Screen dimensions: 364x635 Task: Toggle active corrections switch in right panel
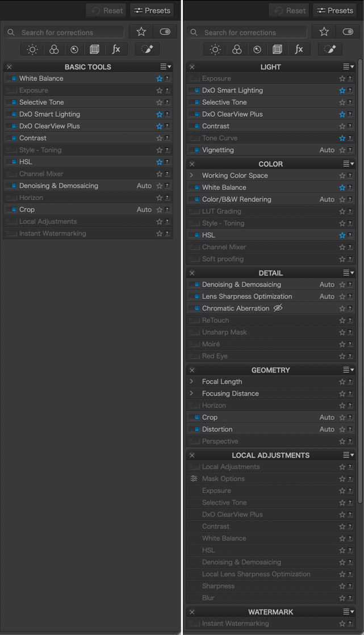click(348, 32)
